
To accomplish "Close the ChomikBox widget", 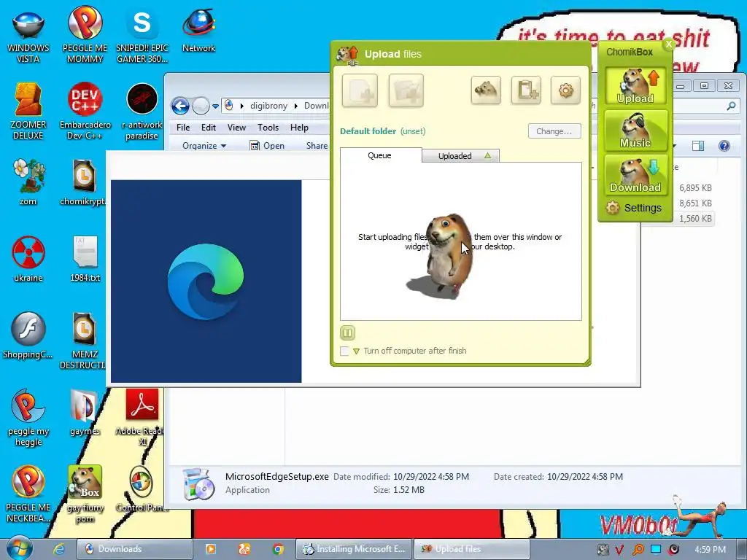I will pos(668,44).
